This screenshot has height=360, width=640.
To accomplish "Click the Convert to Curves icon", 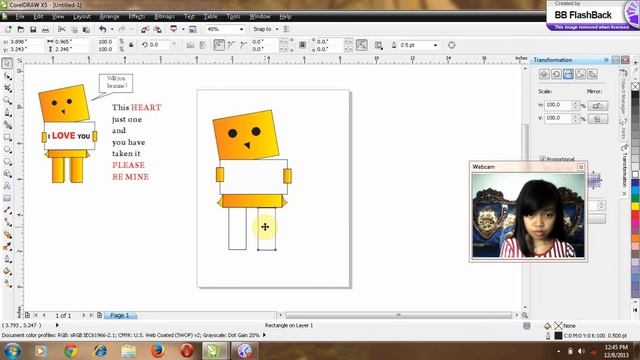I will 451,45.
